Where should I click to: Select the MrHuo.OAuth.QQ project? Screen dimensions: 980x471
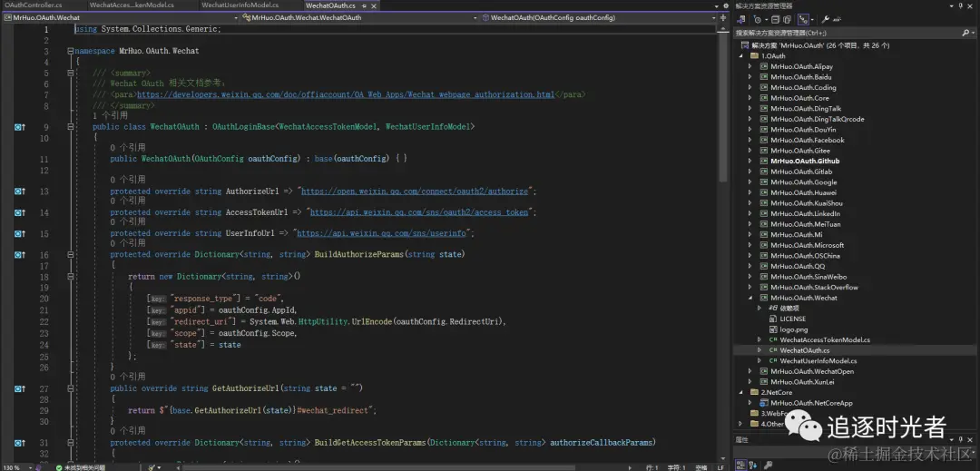(x=798, y=266)
